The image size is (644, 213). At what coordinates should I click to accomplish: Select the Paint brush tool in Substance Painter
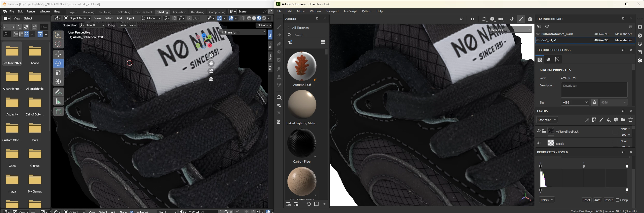(279, 27)
